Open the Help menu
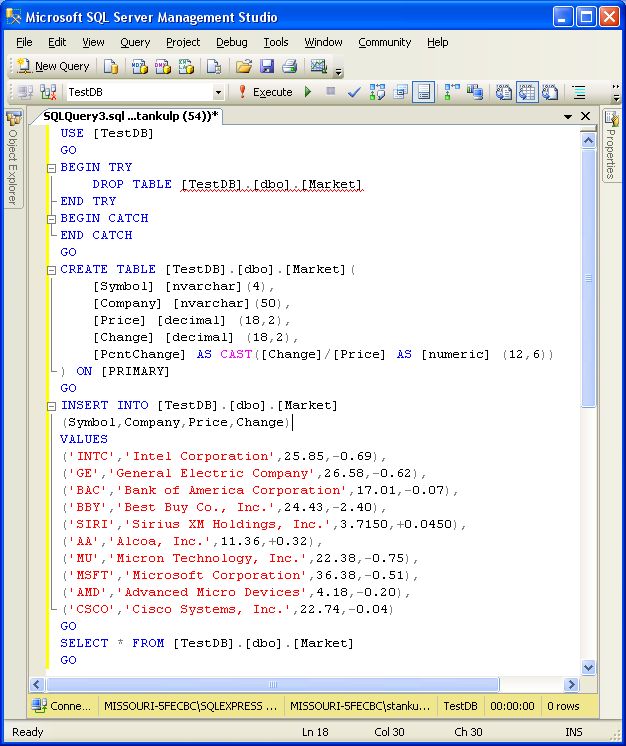This screenshot has height=746, width=626. pos(438,42)
